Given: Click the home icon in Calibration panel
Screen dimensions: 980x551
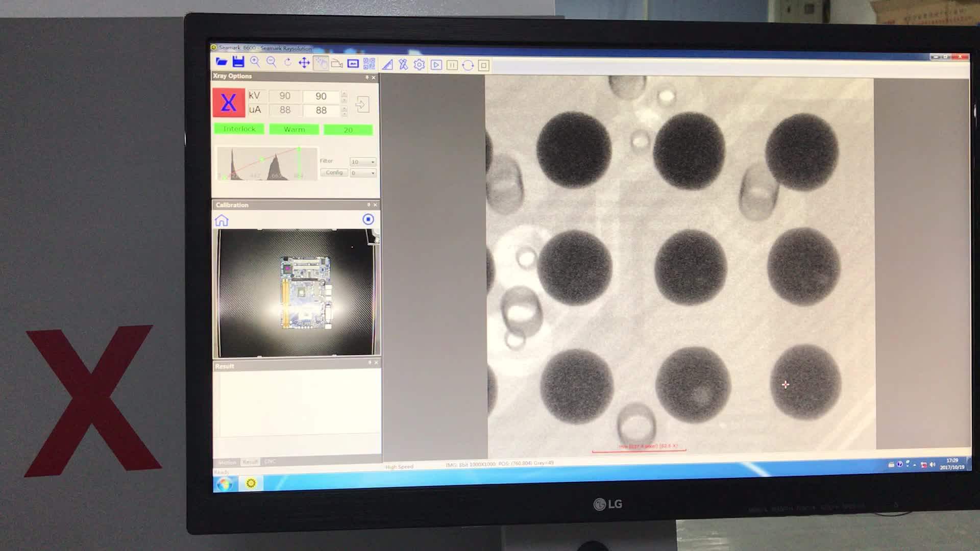Looking at the screenshot, I should [x=222, y=220].
